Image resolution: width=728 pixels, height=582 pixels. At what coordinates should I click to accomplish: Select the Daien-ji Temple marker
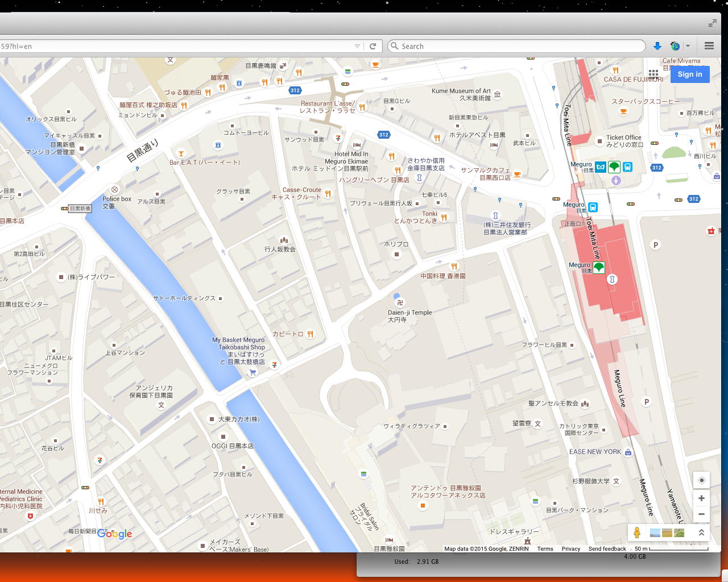tap(399, 302)
